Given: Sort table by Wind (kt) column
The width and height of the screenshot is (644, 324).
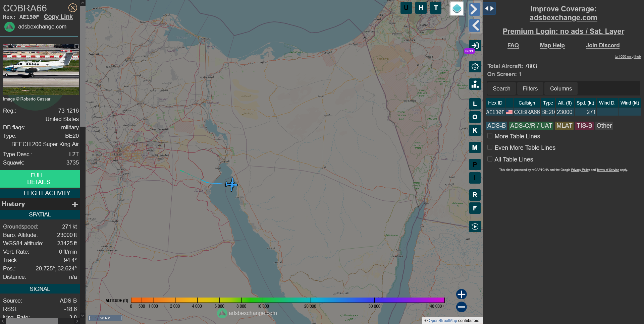Looking at the screenshot, I should tap(630, 103).
